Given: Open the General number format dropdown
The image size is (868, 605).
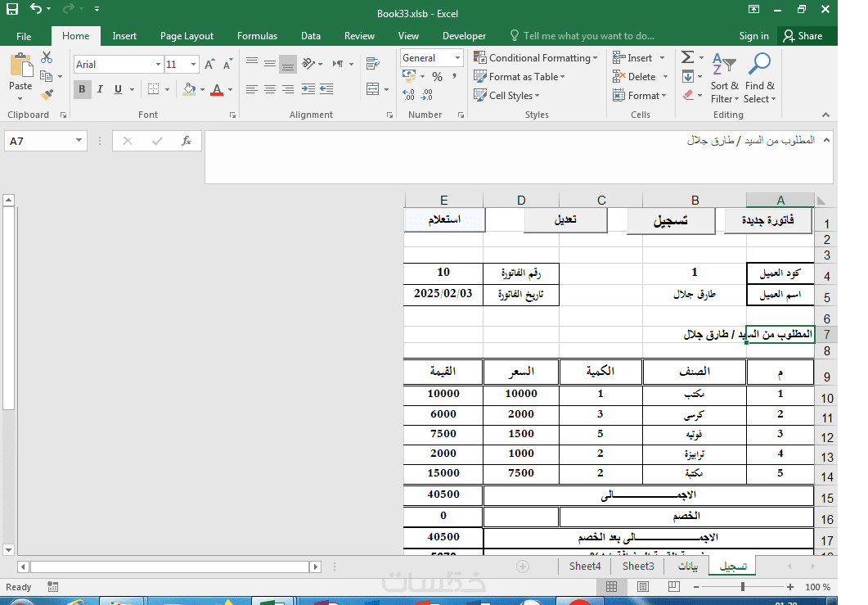Looking at the screenshot, I should pyautogui.click(x=458, y=57).
